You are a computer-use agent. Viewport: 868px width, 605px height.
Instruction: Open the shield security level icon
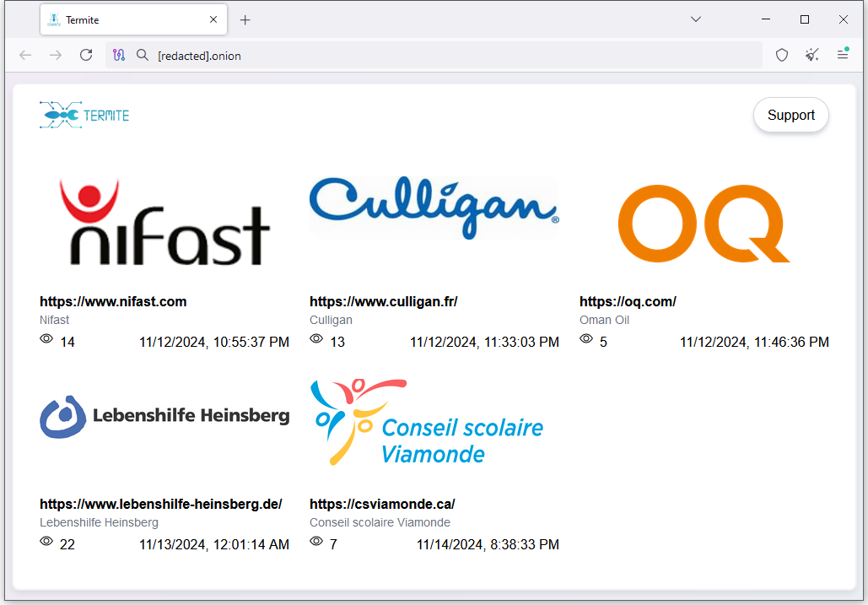click(782, 56)
